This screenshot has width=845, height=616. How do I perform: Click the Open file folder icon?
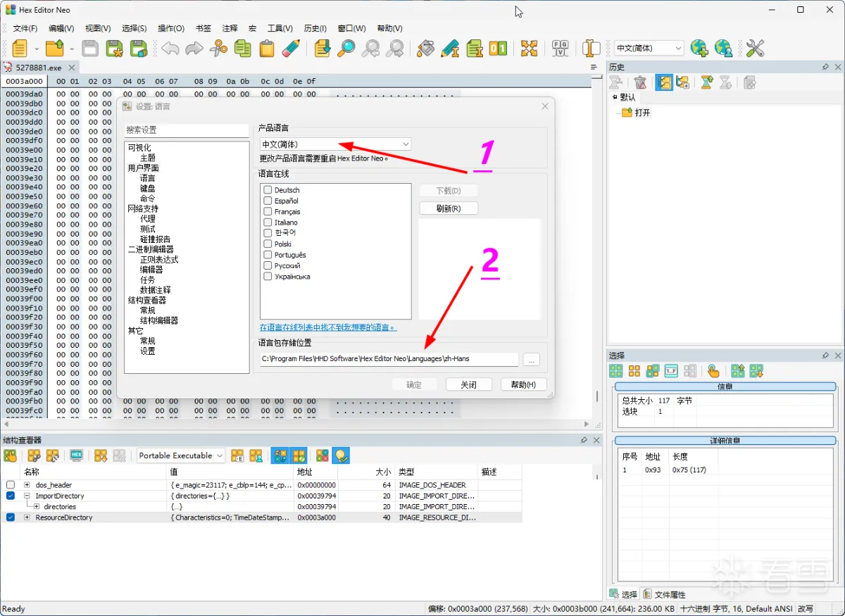(54, 48)
